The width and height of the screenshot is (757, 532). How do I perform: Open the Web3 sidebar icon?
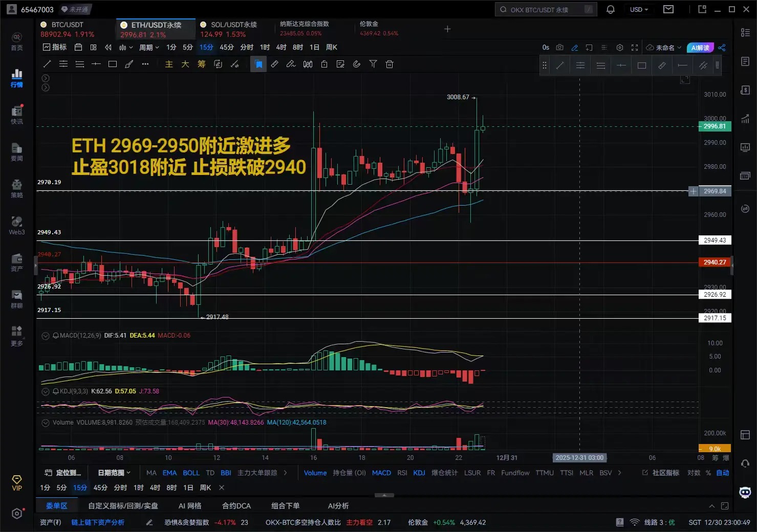(17, 225)
